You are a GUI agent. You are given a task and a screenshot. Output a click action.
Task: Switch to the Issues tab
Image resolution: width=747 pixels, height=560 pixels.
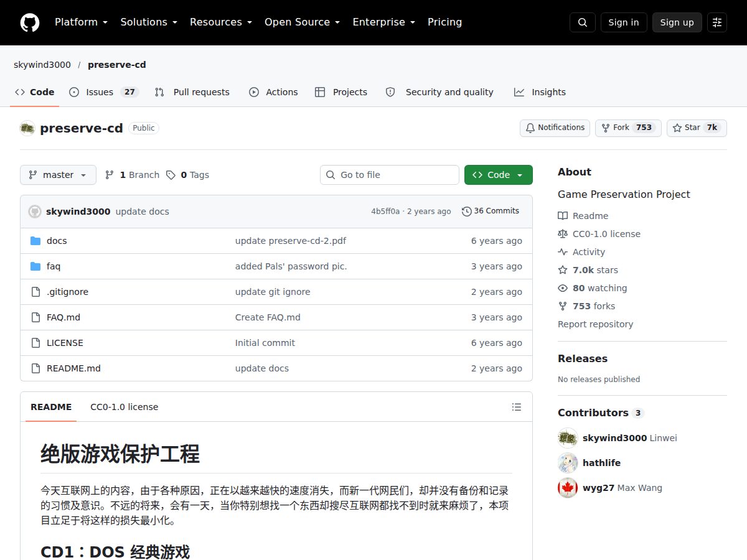pos(103,92)
